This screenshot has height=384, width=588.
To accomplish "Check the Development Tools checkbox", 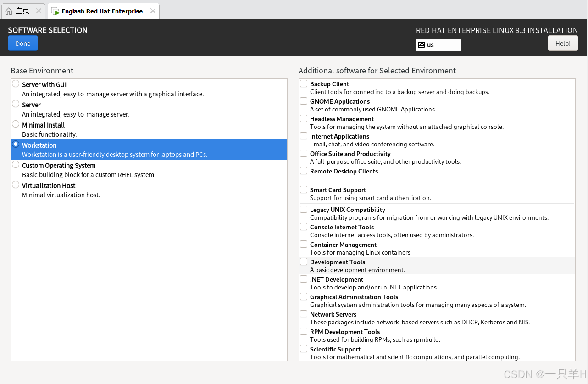I will tap(304, 262).
